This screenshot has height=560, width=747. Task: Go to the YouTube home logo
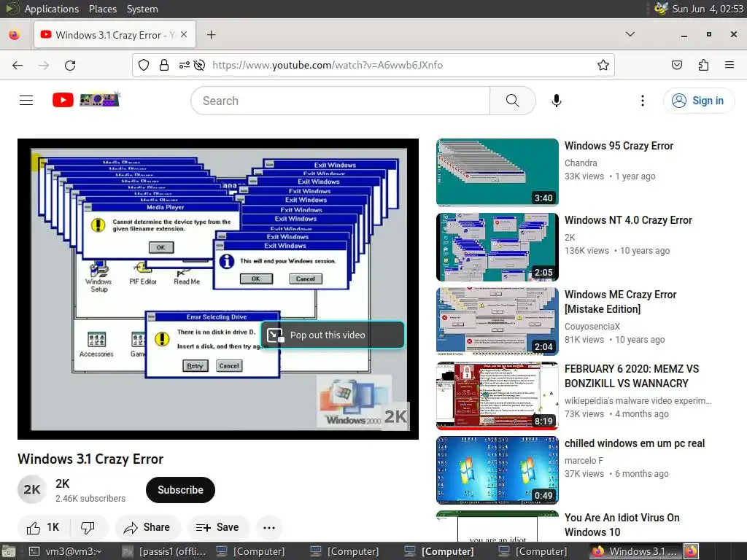click(x=86, y=99)
